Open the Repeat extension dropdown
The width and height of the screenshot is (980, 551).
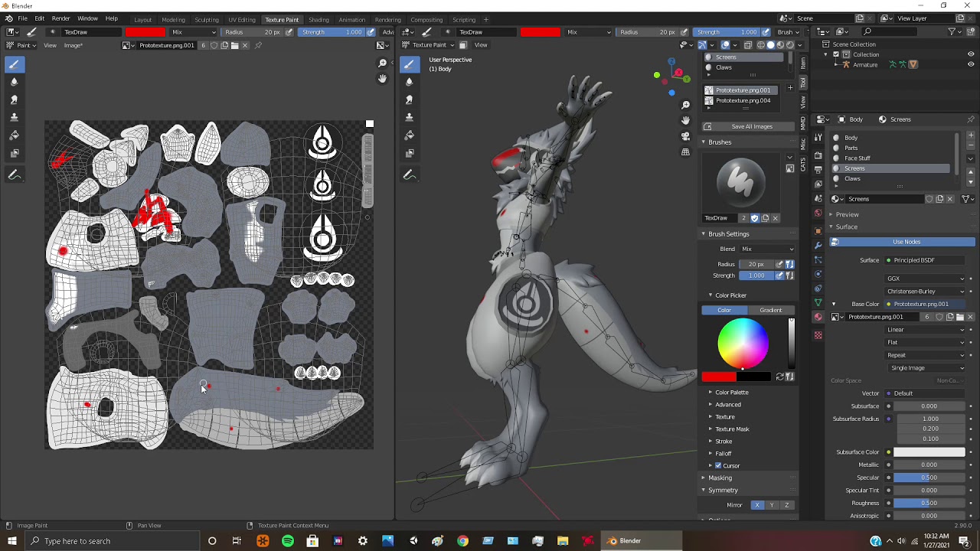(925, 355)
